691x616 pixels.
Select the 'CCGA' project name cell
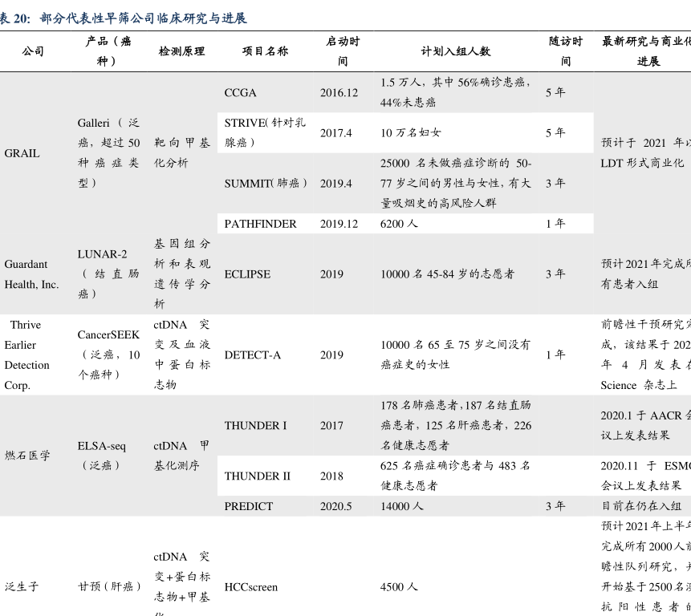(x=240, y=93)
